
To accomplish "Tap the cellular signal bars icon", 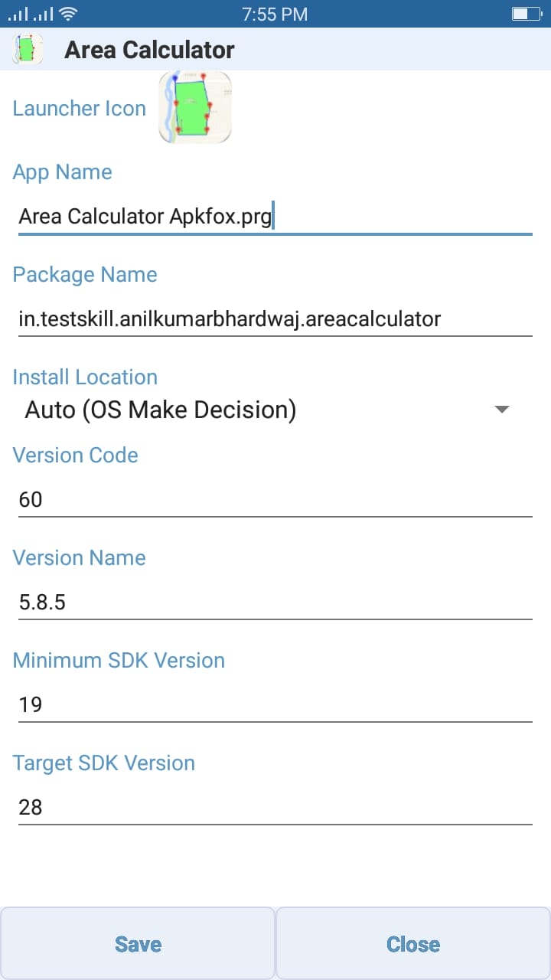I will [29, 14].
